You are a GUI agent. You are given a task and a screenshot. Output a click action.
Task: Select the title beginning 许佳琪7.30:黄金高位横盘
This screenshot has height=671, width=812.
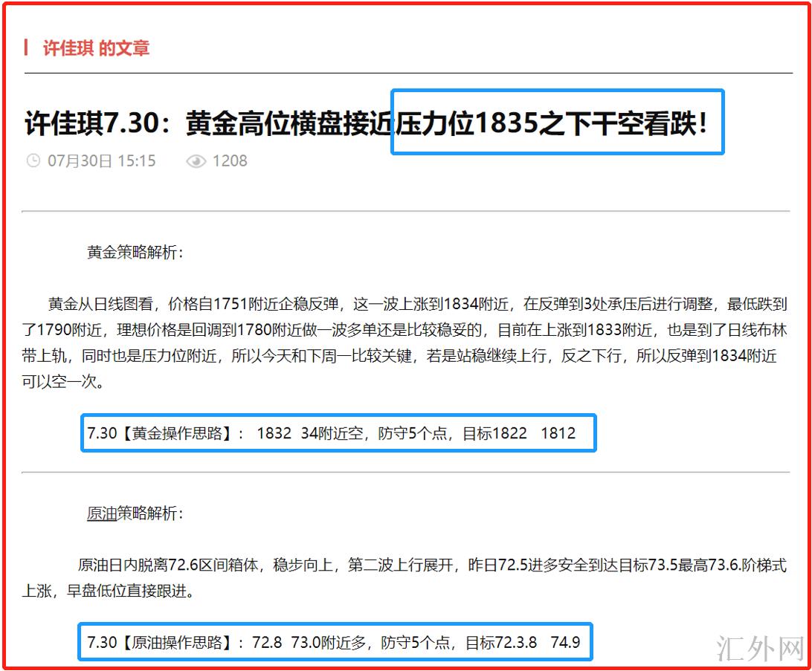208,123
